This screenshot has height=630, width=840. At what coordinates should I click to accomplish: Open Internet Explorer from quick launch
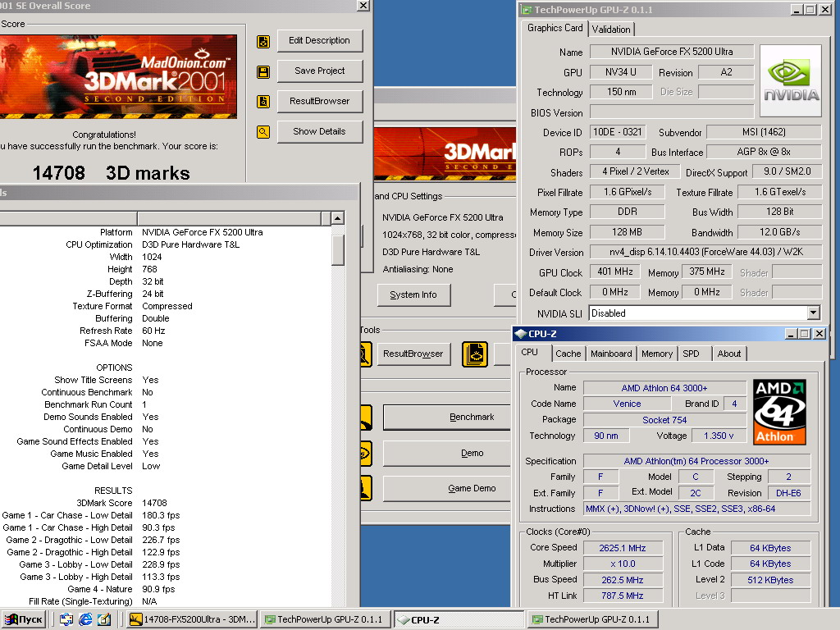click(x=85, y=619)
